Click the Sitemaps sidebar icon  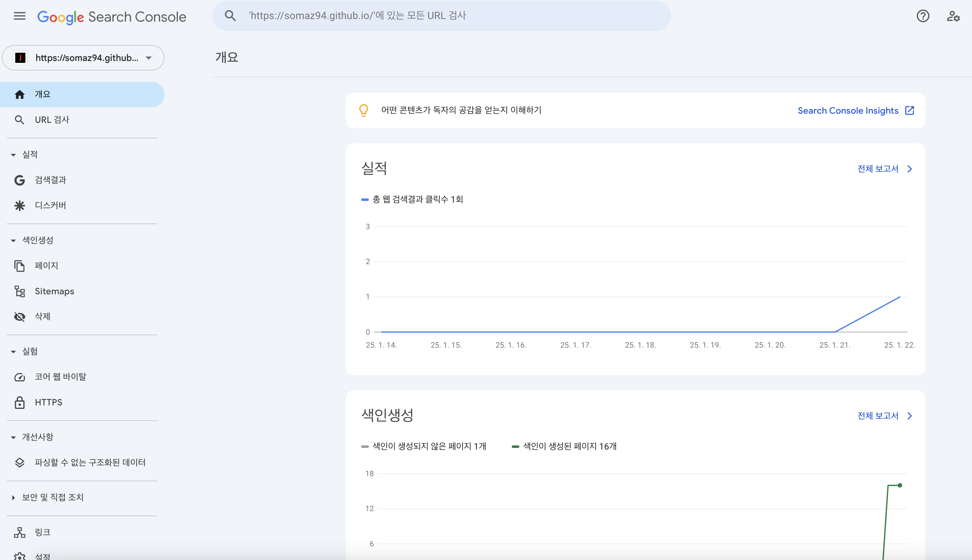click(x=20, y=291)
